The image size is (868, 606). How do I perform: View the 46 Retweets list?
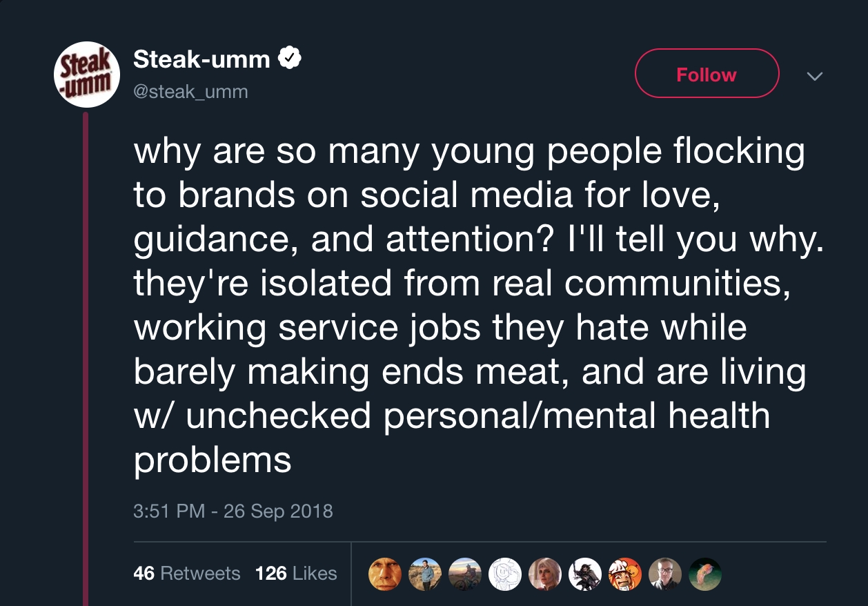(x=186, y=574)
